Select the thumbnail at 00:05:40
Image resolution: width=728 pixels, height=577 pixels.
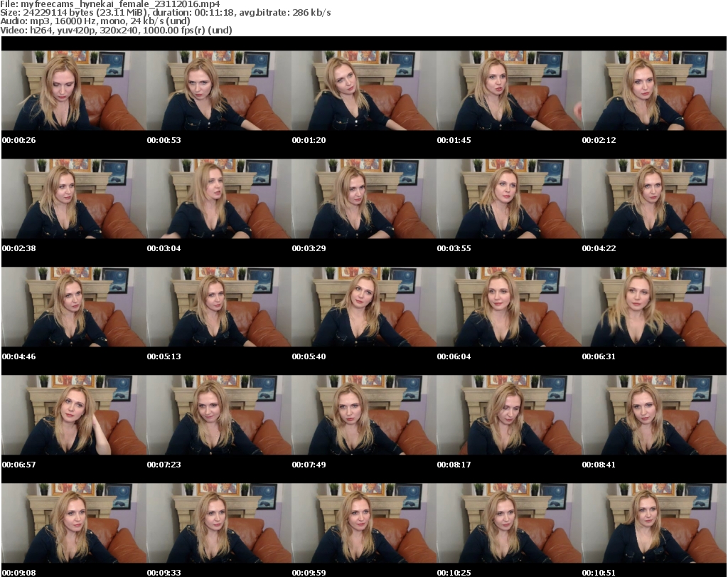[x=364, y=307]
